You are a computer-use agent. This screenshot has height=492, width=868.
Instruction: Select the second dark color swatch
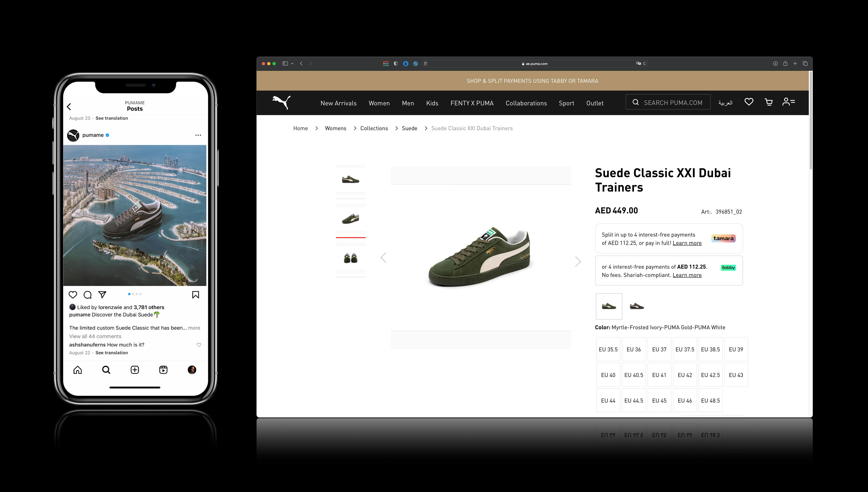pyautogui.click(x=637, y=306)
